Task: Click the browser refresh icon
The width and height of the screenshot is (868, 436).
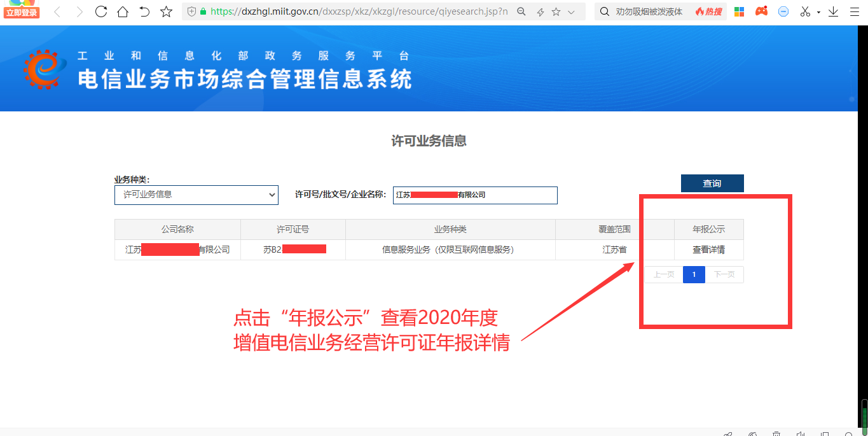Action: pyautogui.click(x=101, y=11)
